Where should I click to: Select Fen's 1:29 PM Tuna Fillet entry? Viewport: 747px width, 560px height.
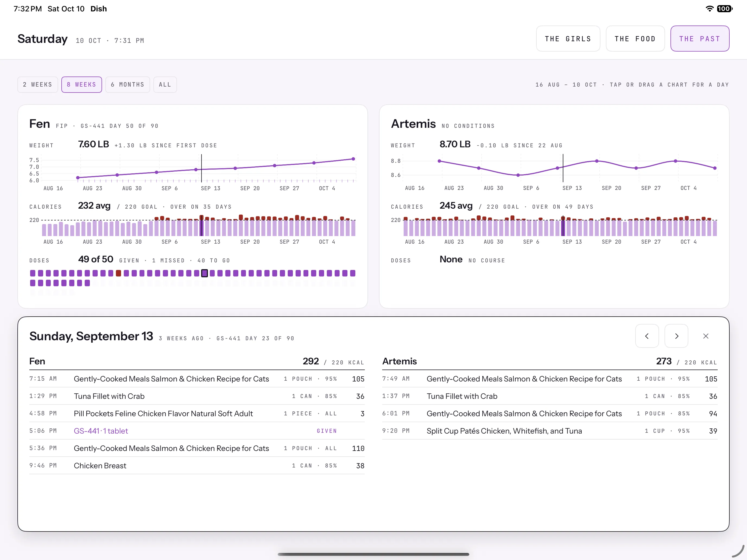197,396
